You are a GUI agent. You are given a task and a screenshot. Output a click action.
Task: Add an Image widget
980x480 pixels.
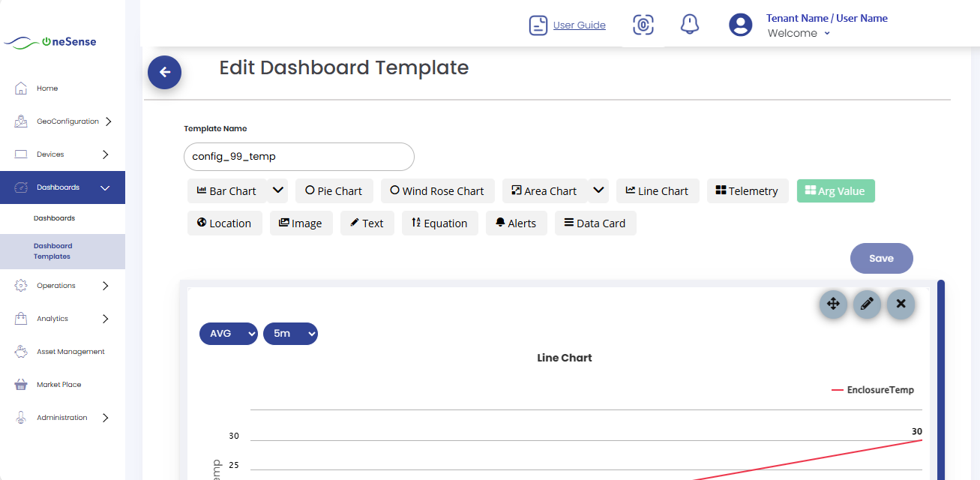[x=301, y=223]
